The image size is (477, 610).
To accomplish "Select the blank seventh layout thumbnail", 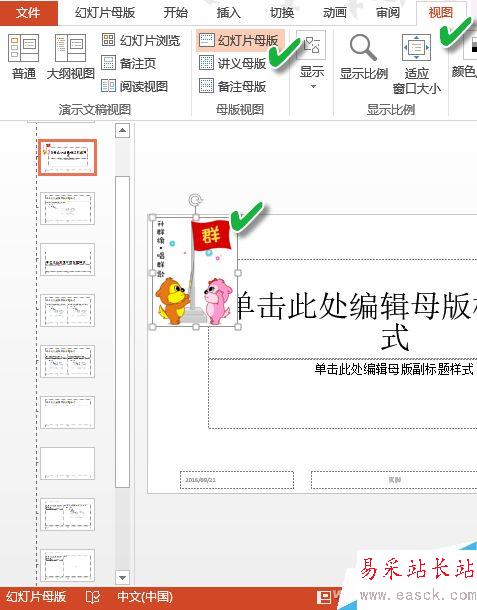I will coord(67,463).
